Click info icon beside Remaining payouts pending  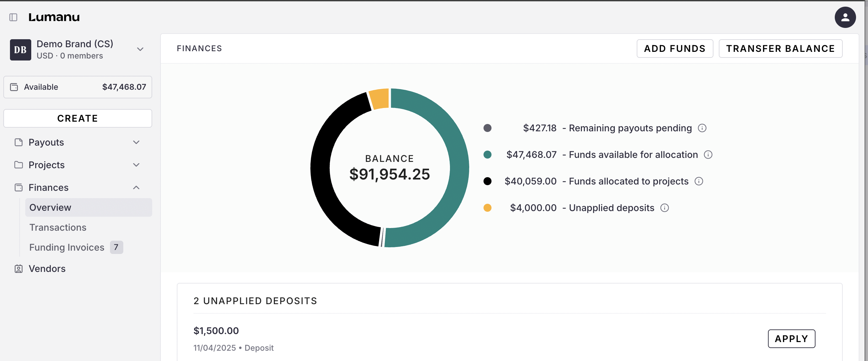tap(702, 128)
